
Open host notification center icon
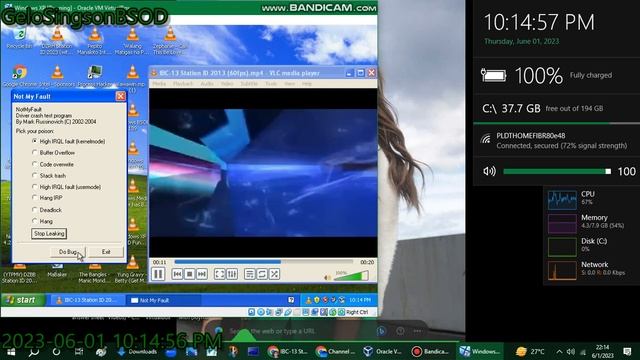627,351
